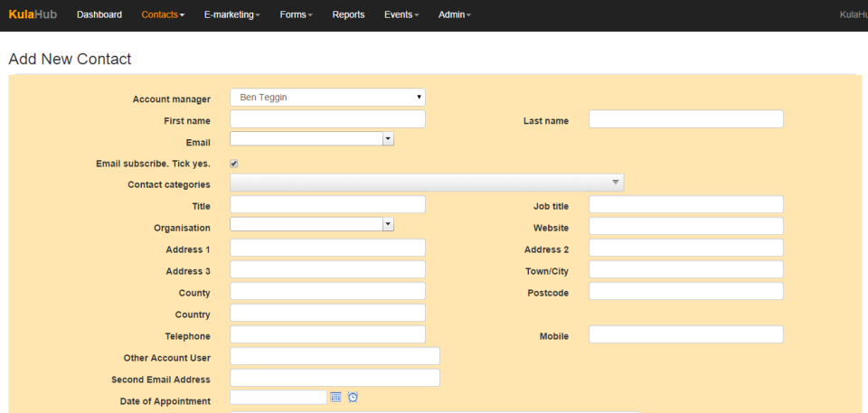
Task: Click the 'Add New Contact' heading
Action: click(70, 60)
